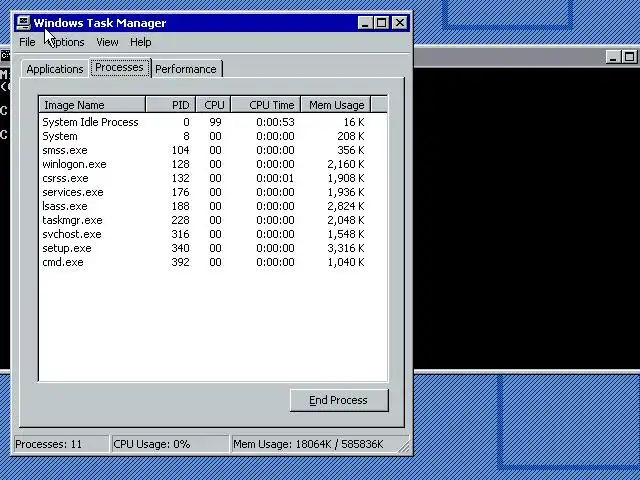Click the command prompt window's title icon
Viewport: 640px width, 480px height.
tap(5, 56)
